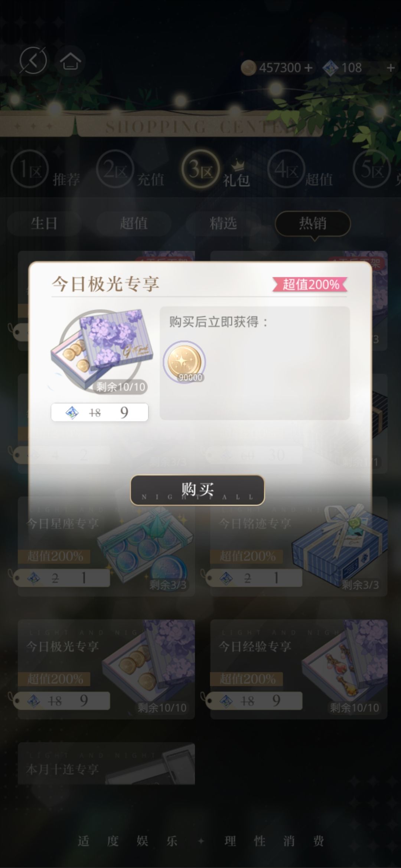This screenshot has width=401, height=868.
Task: Switch to 2区 充值 section
Action: coord(130,170)
